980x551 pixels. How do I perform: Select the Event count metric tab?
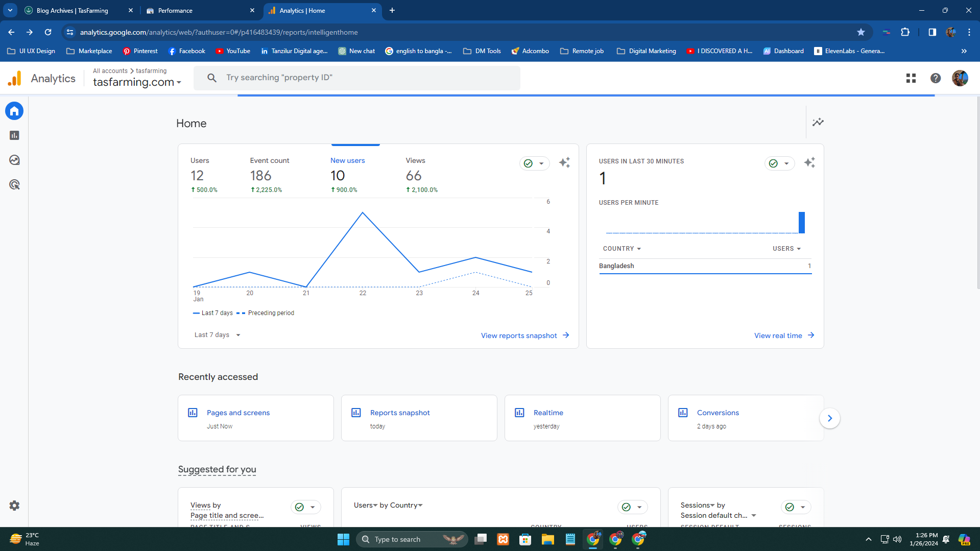[x=269, y=174]
